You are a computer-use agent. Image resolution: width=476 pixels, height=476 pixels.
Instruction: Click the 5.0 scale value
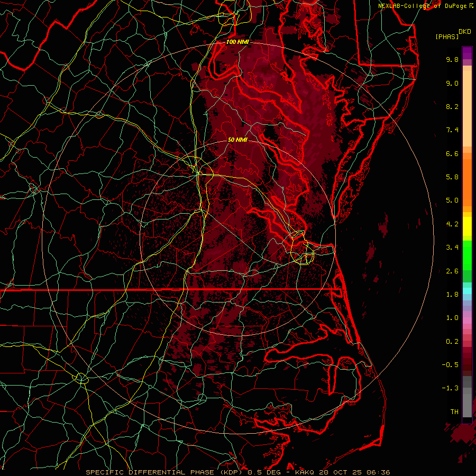coord(452,200)
